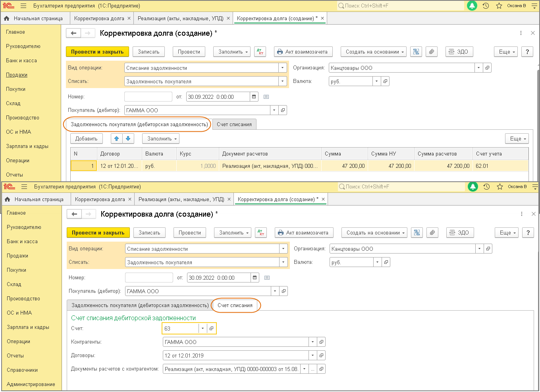Open the Договоры record button in the lower window
Viewport: 540px width, 392px height.
321,355
